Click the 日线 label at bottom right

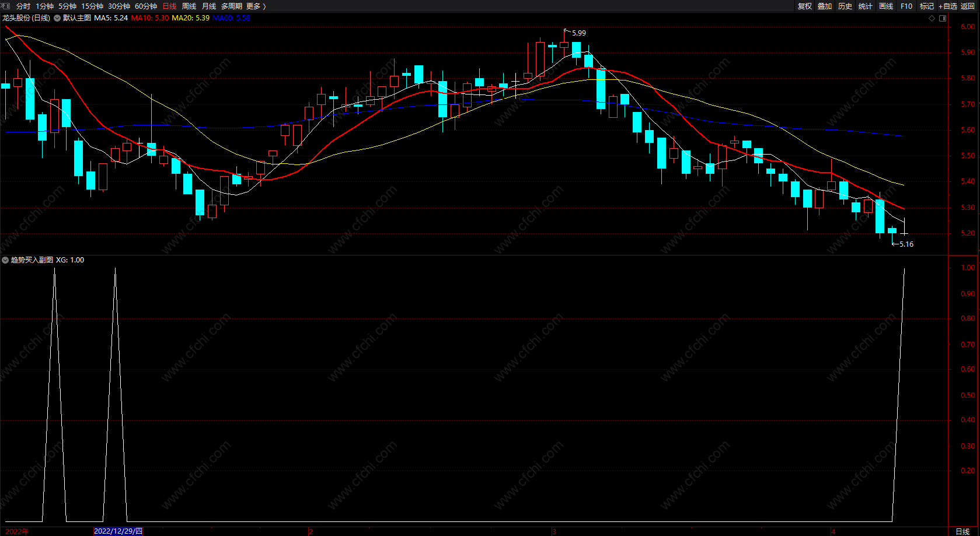[x=962, y=531]
